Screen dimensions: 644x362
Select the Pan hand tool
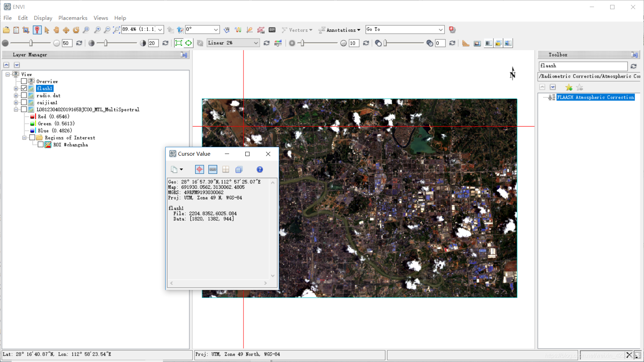(56, 30)
